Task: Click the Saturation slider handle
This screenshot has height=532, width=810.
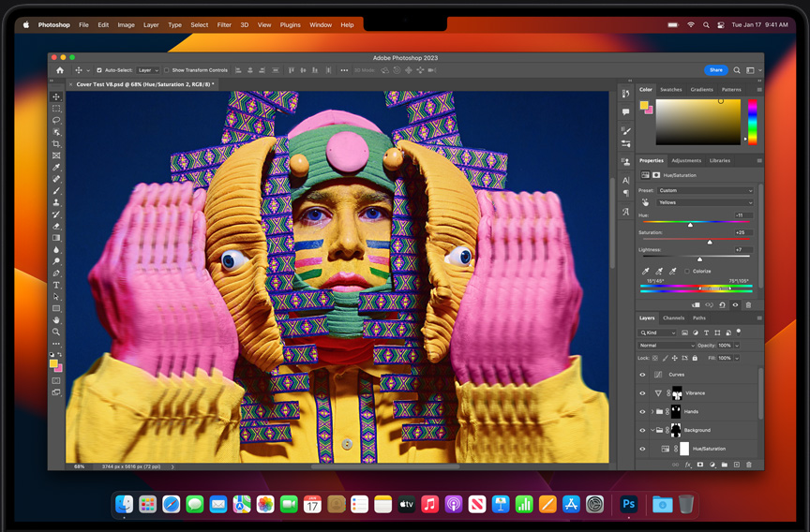Action: click(709, 242)
